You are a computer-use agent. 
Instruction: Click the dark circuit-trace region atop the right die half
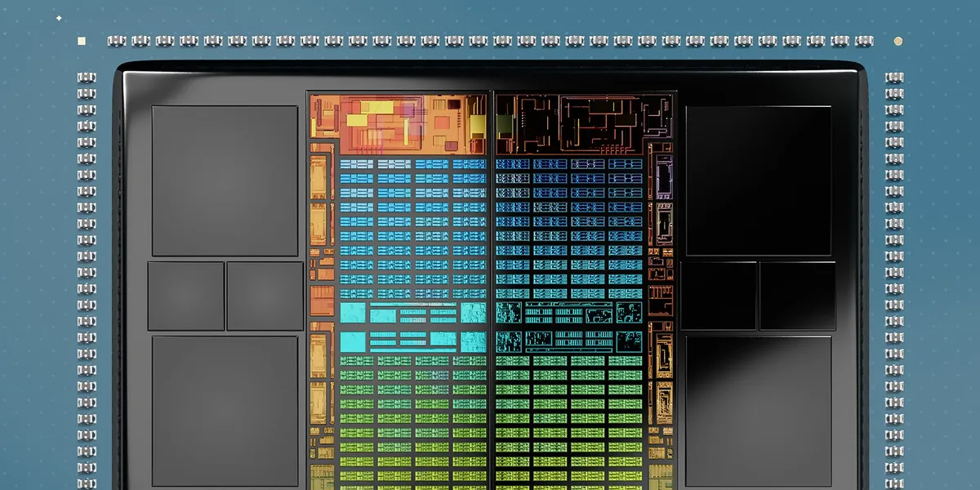tap(585, 122)
